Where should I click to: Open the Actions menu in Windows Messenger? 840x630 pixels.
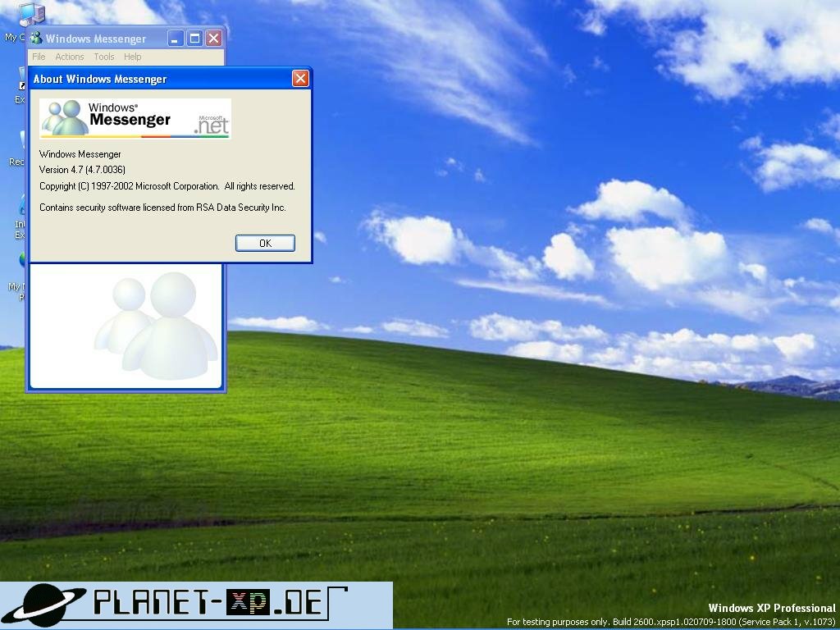pyautogui.click(x=70, y=57)
